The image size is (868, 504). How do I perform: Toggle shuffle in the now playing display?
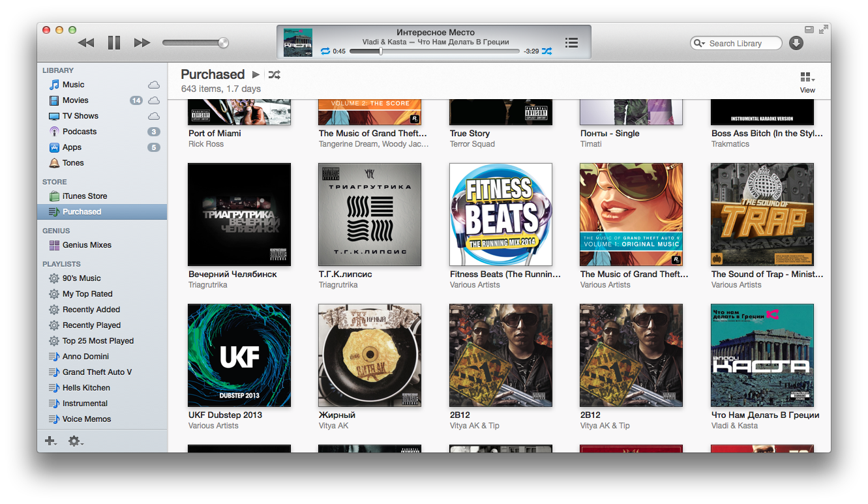(x=546, y=51)
